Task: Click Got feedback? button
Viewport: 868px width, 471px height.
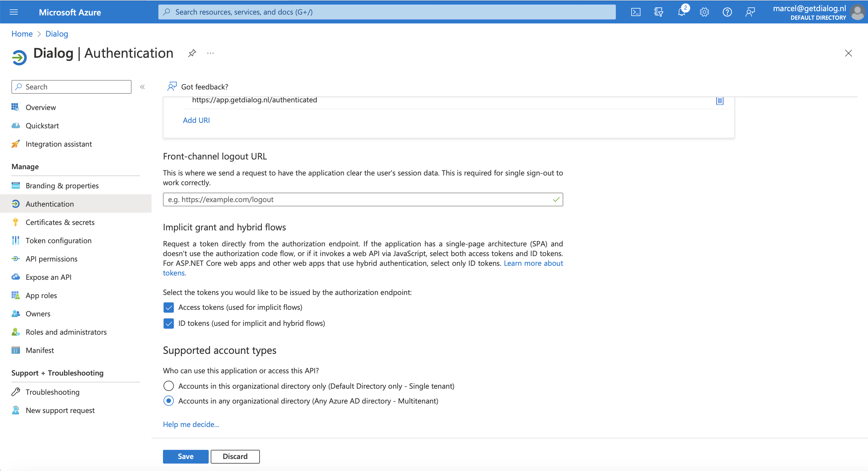Action: coord(198,87)
